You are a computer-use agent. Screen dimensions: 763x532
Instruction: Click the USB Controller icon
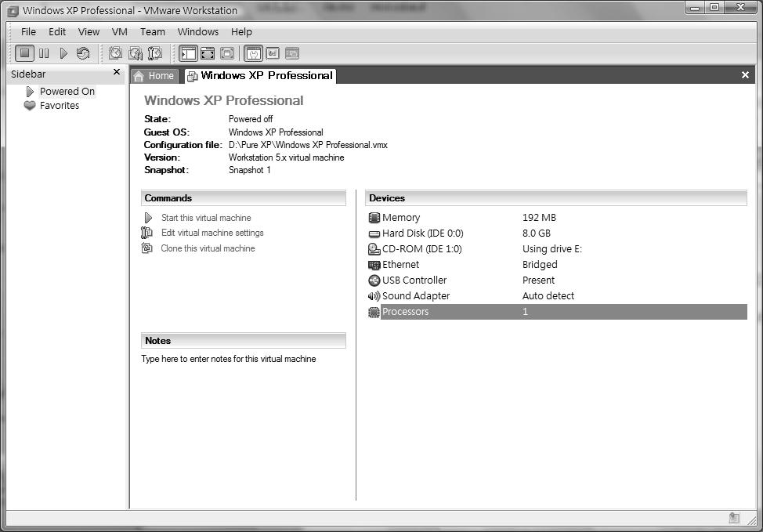point(374,280)
